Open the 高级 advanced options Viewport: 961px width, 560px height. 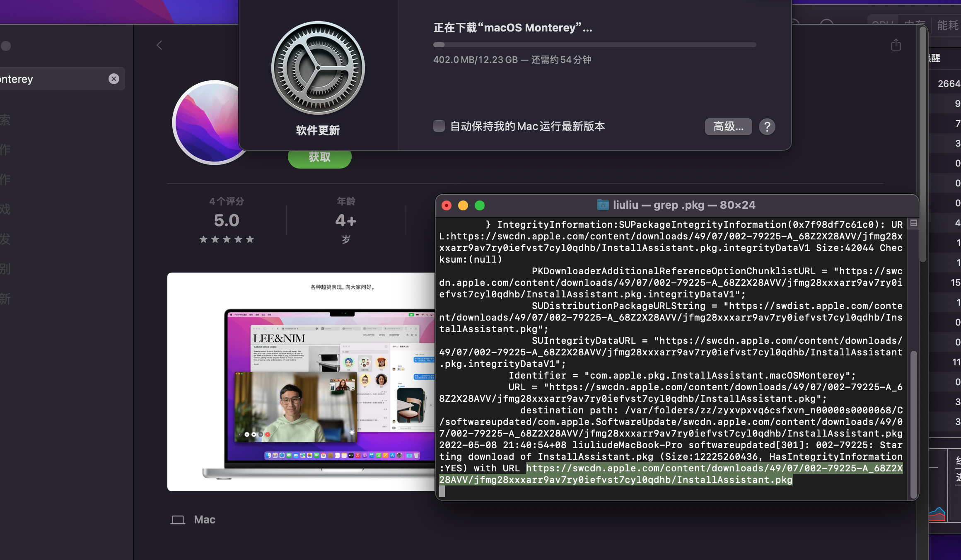(x=728, y=127)
